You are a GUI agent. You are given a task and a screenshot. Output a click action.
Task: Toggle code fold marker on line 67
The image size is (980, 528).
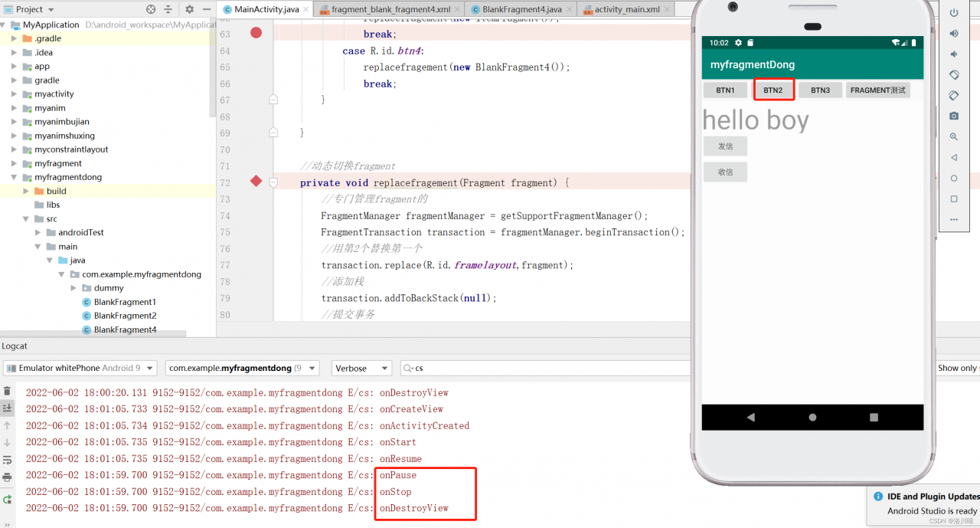(273, 100)
